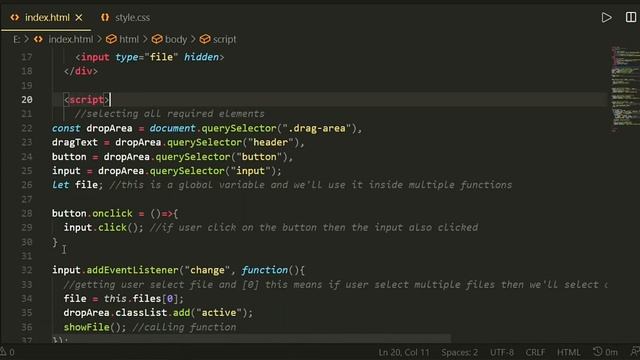Click the "button" string on line 24
The width and height of the screenshot is (640, 360).
click(x=259, y=157)
